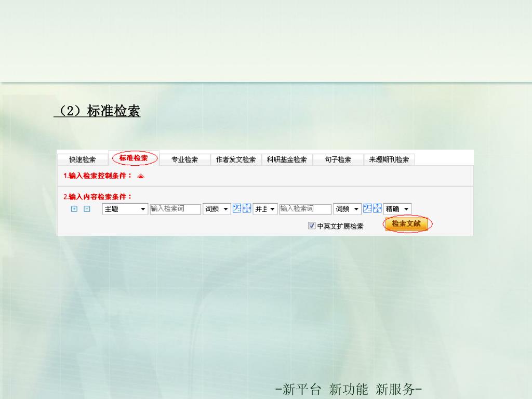The image size is (532, 399).
Task: Click the 2.输入内容检索条件 label
Action: [97, 197]
